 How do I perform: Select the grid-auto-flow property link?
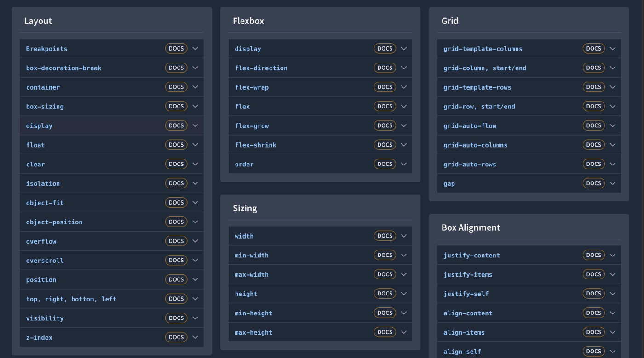pos(470,125)
